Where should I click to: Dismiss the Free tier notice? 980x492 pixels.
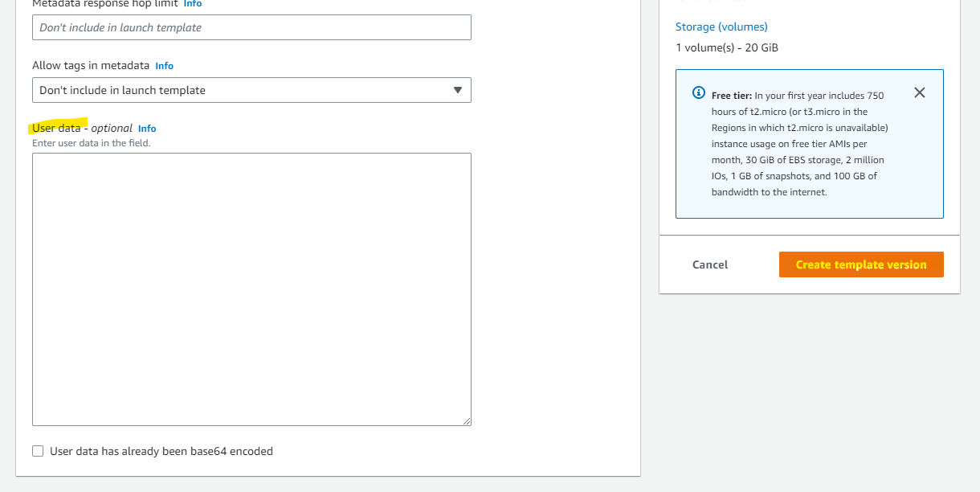click(920, 92)
